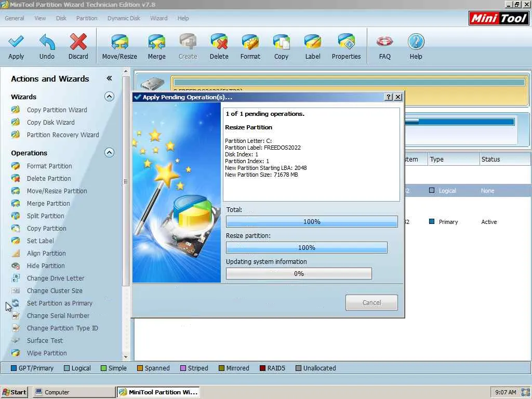Open the Dynamic Disk menu
Screen dimensions: 532x399
pos(124,18)
